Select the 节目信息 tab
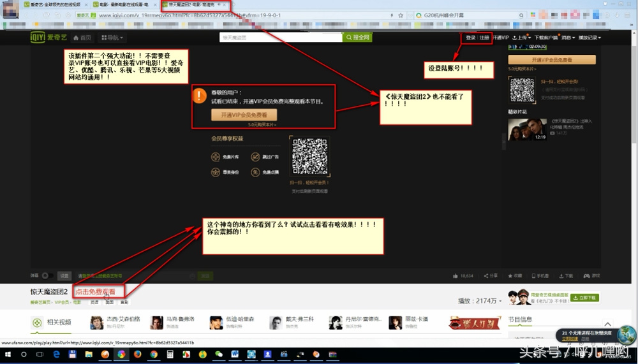The height and width of the screenshot is (364, 638). tap(520, 319)
